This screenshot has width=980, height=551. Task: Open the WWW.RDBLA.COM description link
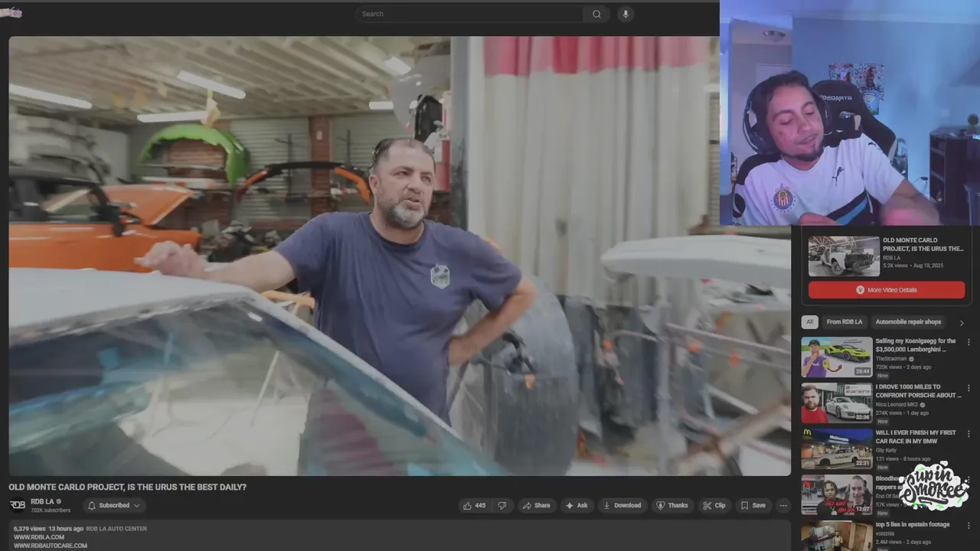tap(38, 537)
